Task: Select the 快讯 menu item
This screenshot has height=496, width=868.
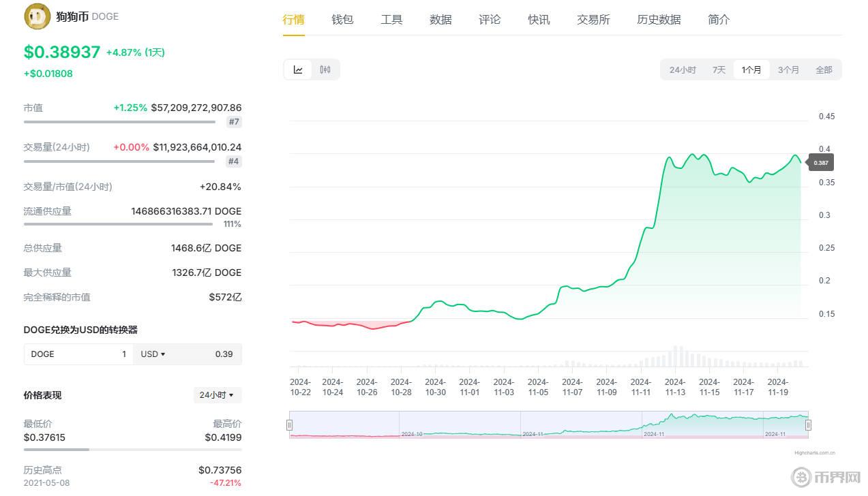Action: [538, 20]
